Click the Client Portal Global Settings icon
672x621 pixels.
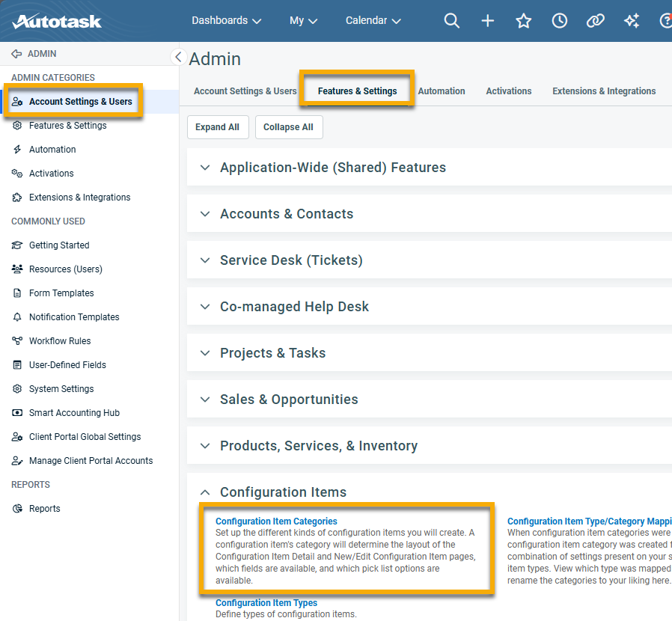(17, 437)
